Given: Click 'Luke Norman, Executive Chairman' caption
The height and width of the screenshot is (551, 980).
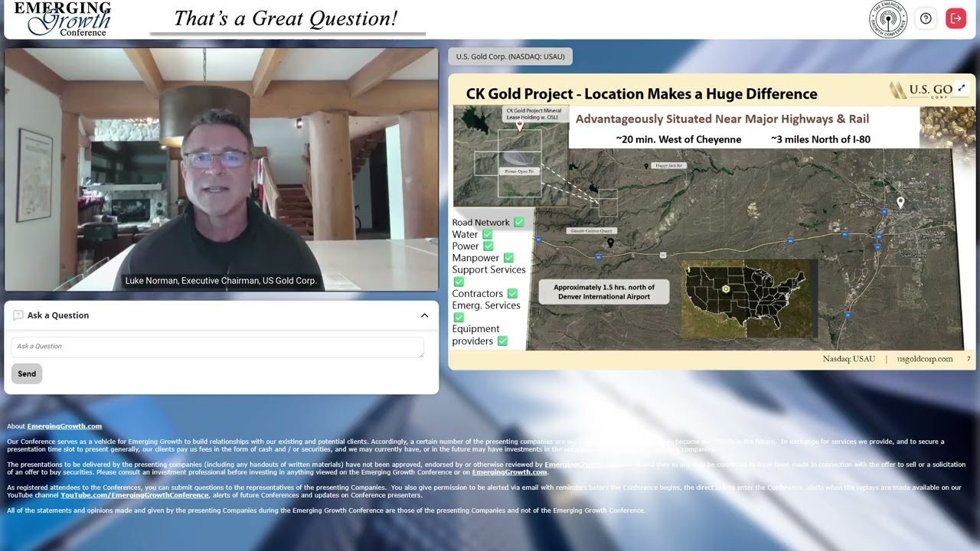Looking at the screenshot, I should pos(220,281).
